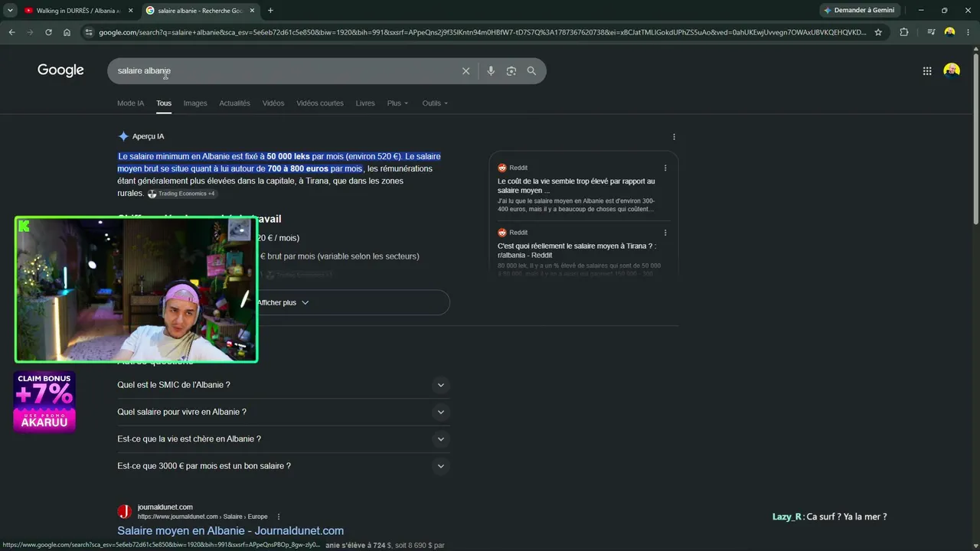Open the media controls icon in toolbar
980x551 pixels.
(x=931, y=32)
